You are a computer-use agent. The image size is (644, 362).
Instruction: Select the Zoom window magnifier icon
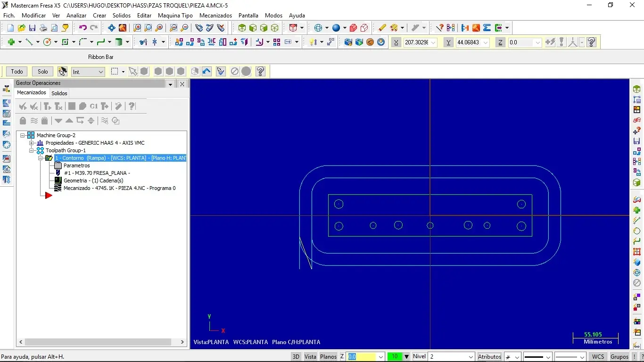click(x=137, y=28)
